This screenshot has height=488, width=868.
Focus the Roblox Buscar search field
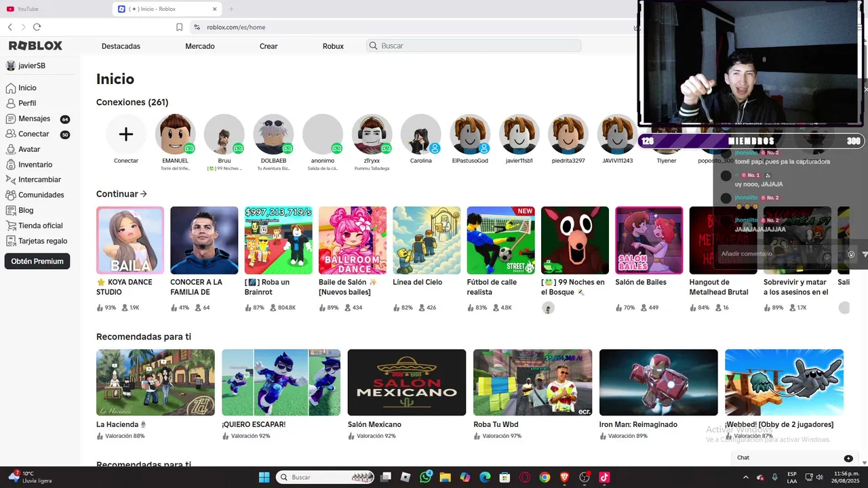tap(474, 46)
